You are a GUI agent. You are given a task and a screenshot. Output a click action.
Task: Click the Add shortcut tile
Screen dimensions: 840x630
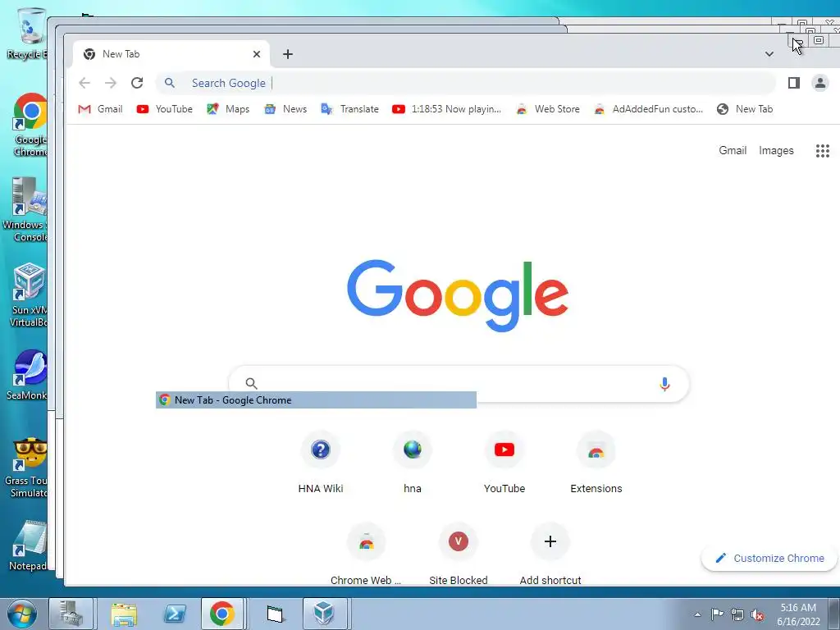click(550, 555)
